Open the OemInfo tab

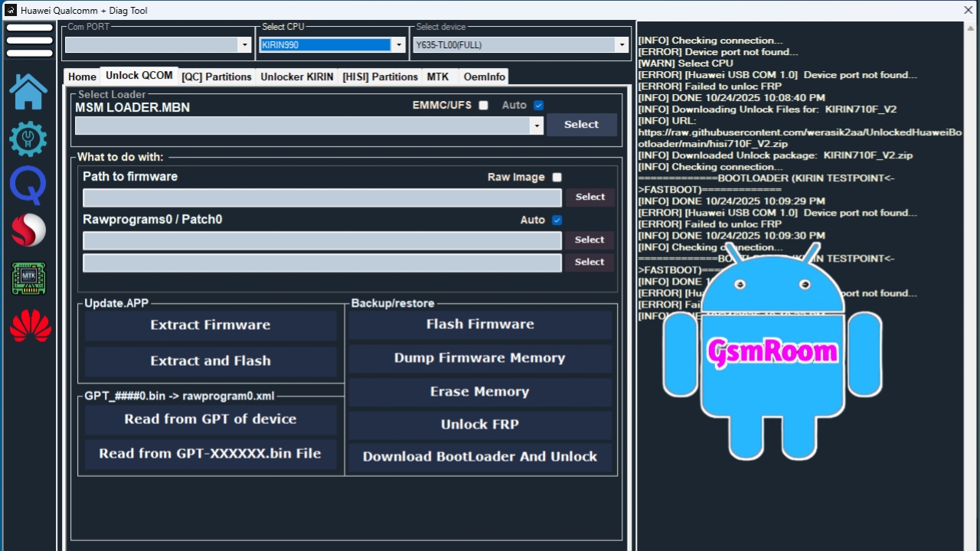(x=484, y=77)
